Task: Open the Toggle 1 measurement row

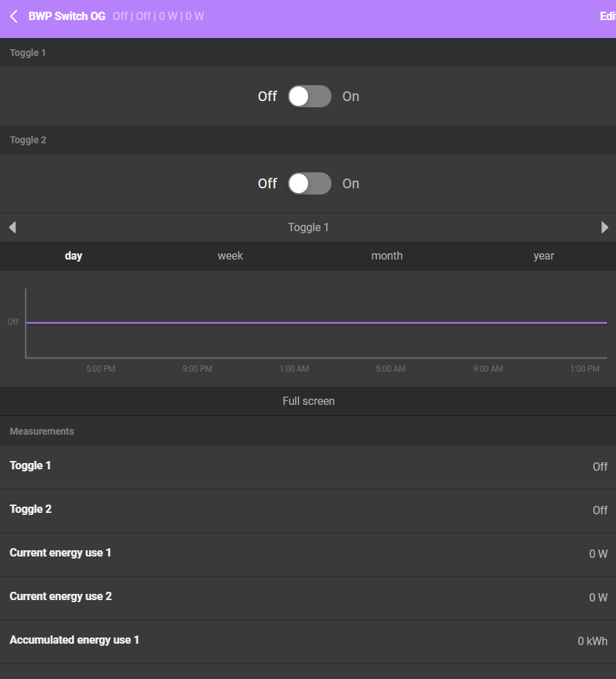Action: tap(308, 467)
